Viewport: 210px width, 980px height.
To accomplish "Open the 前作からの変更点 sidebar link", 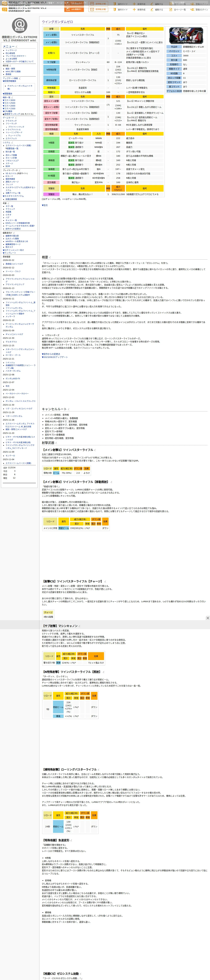I will (13, 229).
